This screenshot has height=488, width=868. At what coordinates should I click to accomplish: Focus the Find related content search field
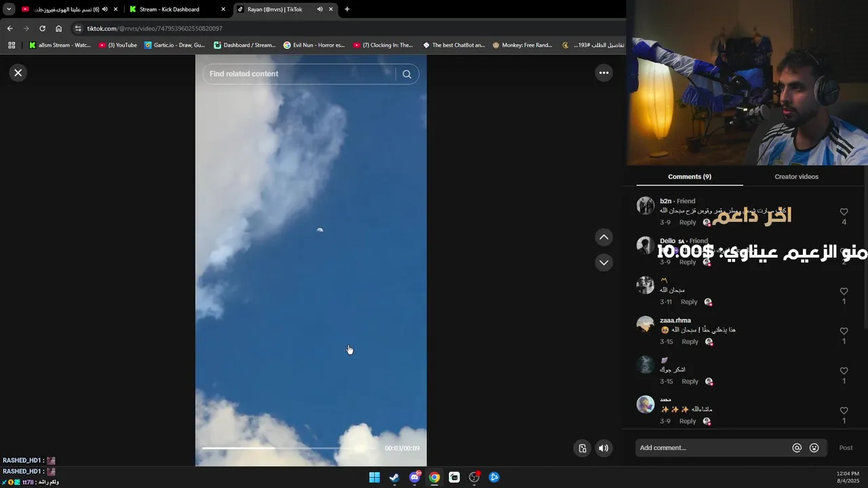(x=299, y=74)
